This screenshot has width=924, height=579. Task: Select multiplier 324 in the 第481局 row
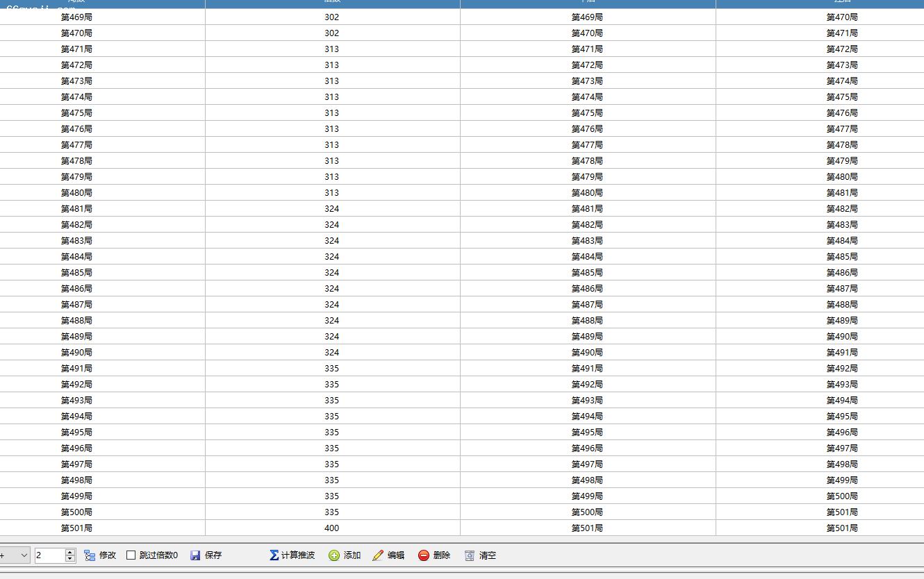(332, 209)
